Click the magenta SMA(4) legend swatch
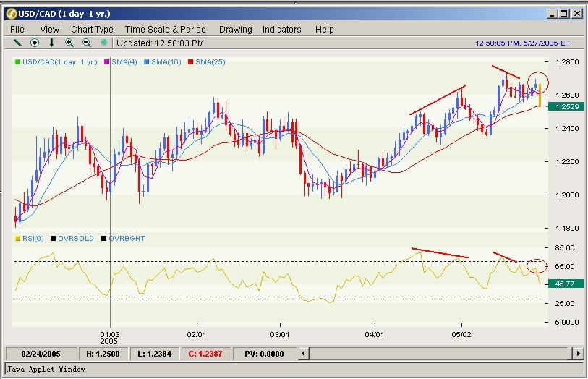Viewport: 588px width, 379px height. 107,62
